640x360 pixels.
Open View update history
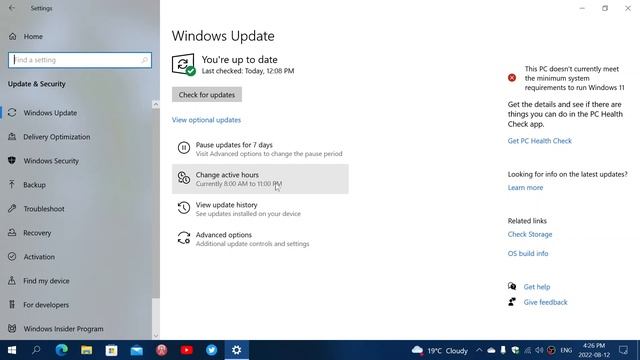pyautogui.click(x=260, y=209)
